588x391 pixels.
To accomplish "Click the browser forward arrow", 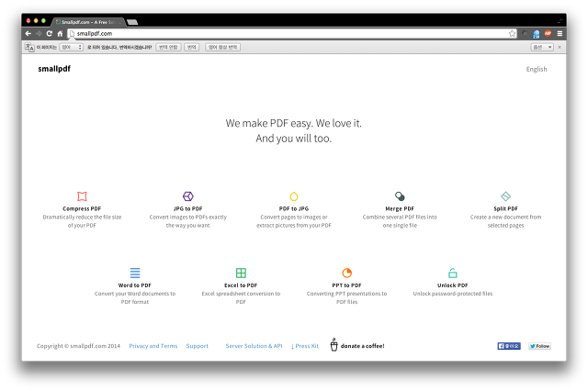I will coord(39,33).
